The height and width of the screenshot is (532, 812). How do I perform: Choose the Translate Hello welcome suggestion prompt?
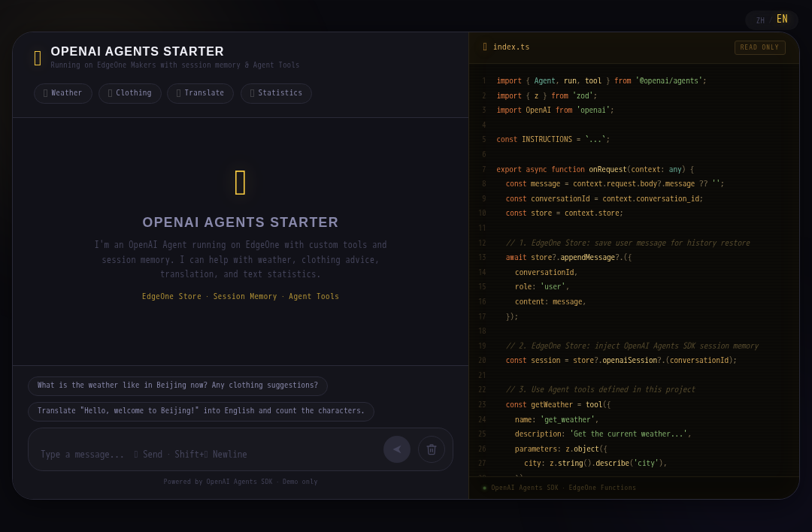coord(201,411)
